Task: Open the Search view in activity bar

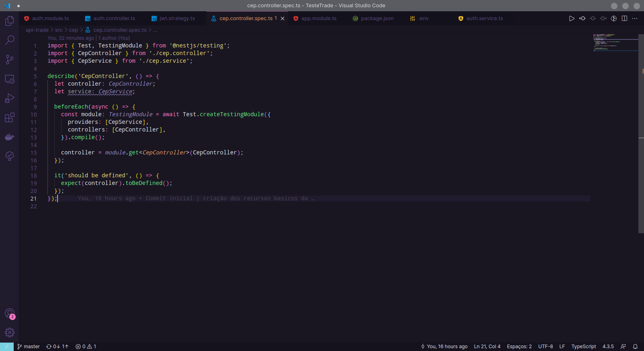Action: (9, 40)
